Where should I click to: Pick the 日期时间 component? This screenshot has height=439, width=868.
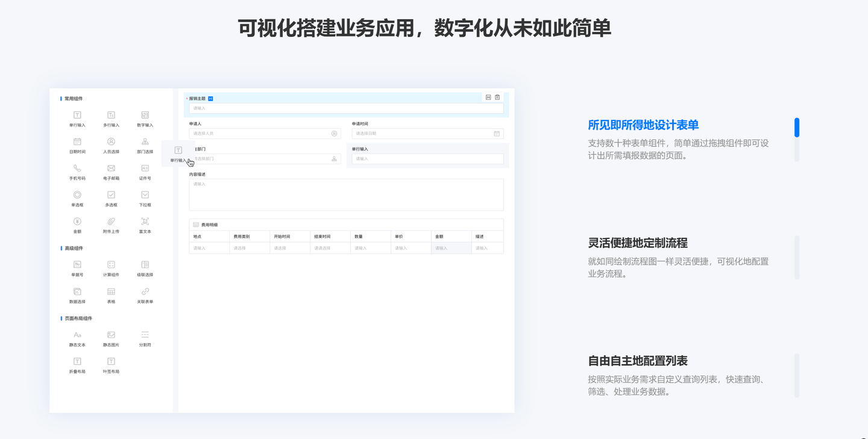(x=77, y=146)
